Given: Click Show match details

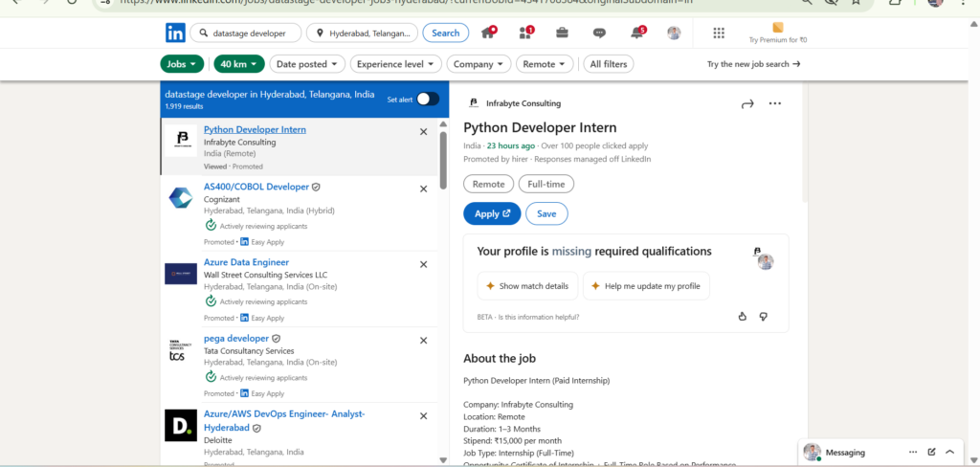Looking at the screenshot, I should pyautogui.click(x=527, y=286).
